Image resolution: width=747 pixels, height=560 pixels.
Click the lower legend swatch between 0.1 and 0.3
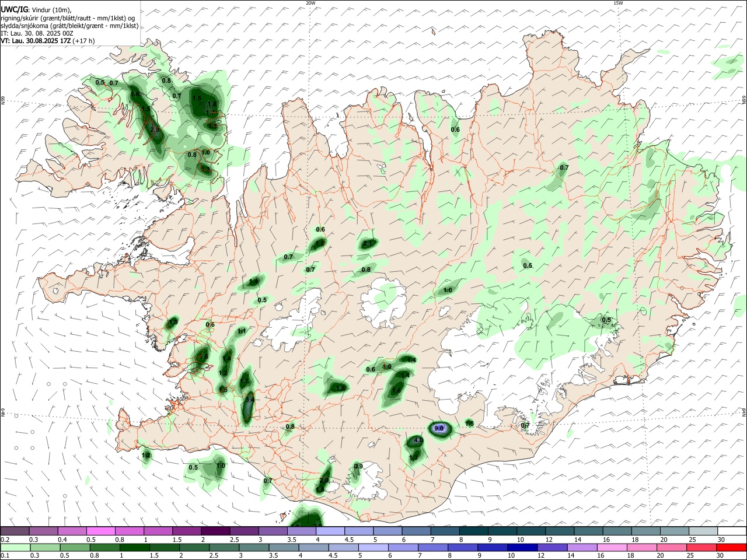coord(15,548)
